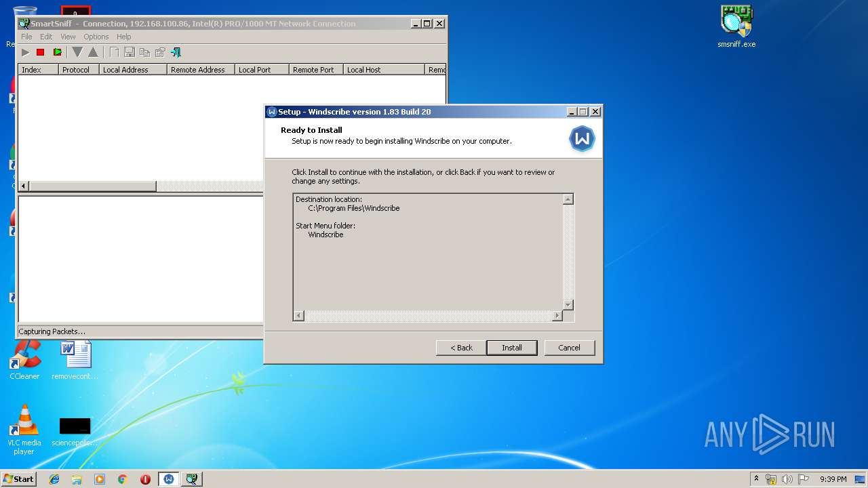Open the Action Center flag icon
Image resolution: width=868 pixels, height=488 pixels.
804,479
